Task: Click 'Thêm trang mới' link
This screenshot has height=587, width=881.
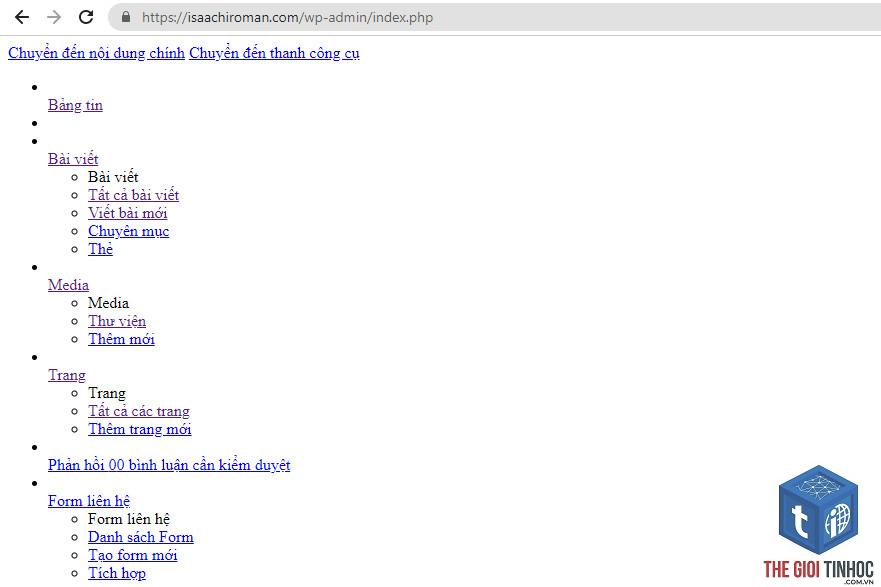Action: (139, 429)
